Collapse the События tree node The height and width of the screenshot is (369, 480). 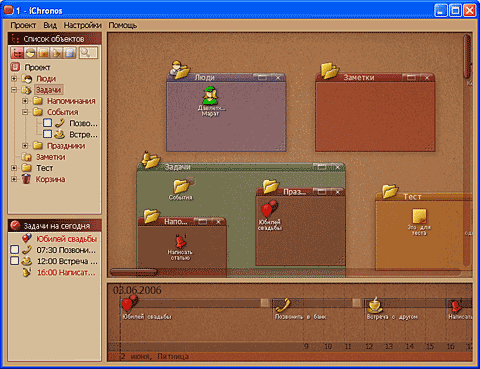pyautogui.click(x=25, y=112)
